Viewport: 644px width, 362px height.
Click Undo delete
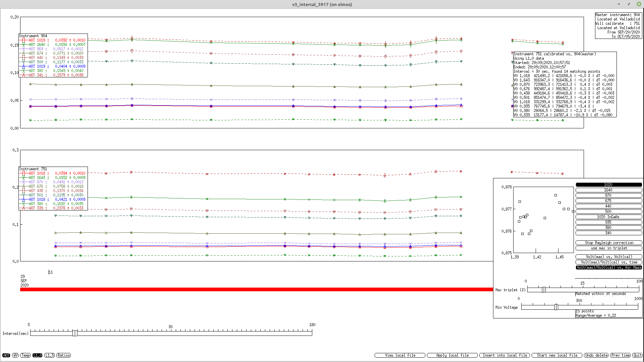596,355
